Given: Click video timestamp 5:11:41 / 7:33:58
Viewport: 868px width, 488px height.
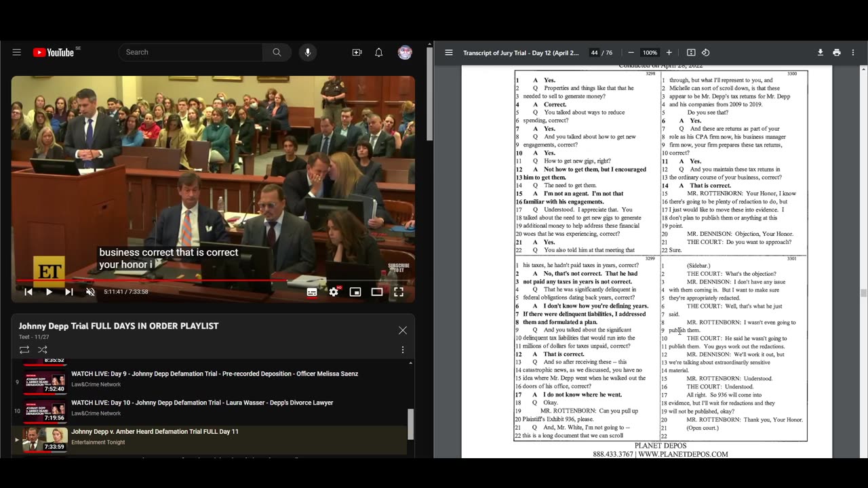Looking at the screenshot, I should pyautogui.click(x=126, y=291).
